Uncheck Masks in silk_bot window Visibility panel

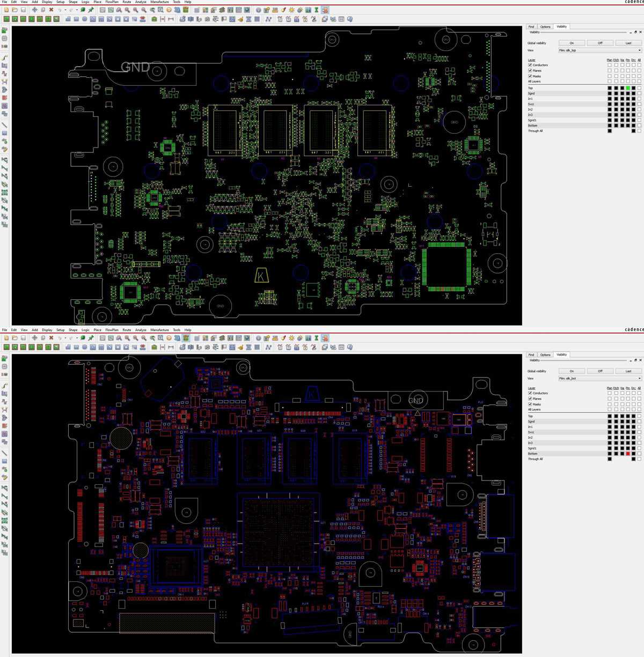[530, 404]
